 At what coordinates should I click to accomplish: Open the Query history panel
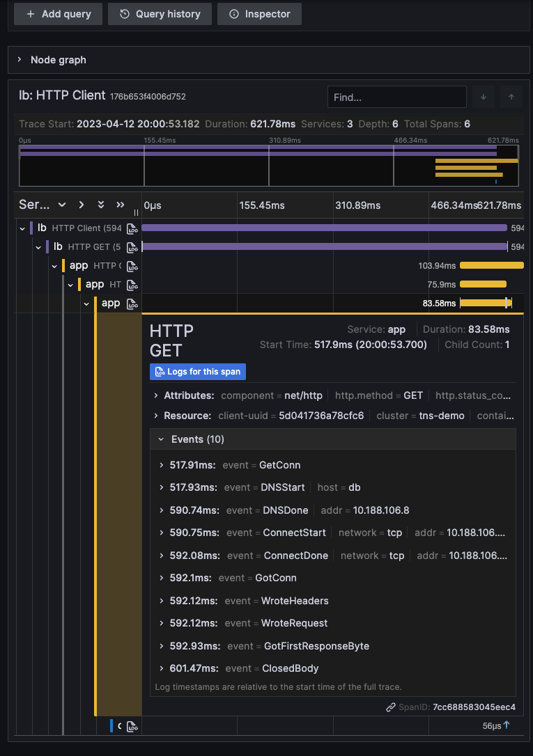(x=160, y=13)
